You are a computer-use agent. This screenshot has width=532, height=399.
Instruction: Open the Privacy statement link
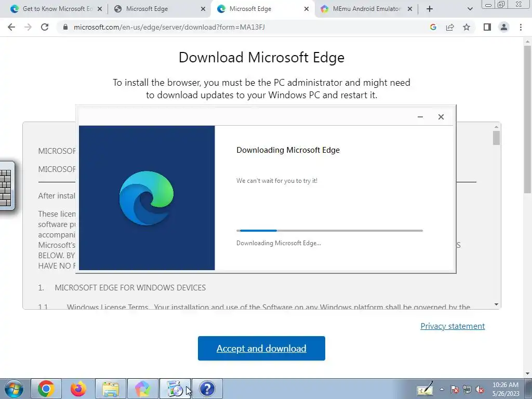[x=453, y=326]
